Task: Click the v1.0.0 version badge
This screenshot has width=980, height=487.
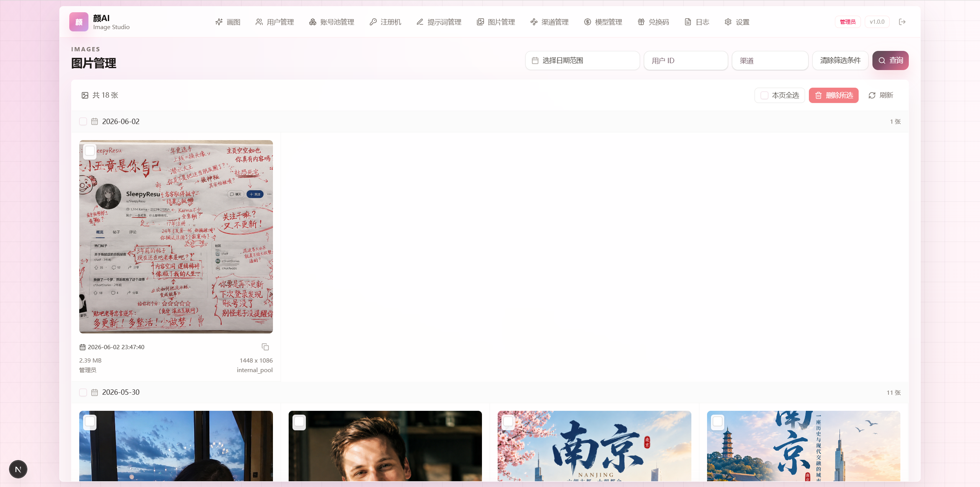Action: (x=877, y=22)
